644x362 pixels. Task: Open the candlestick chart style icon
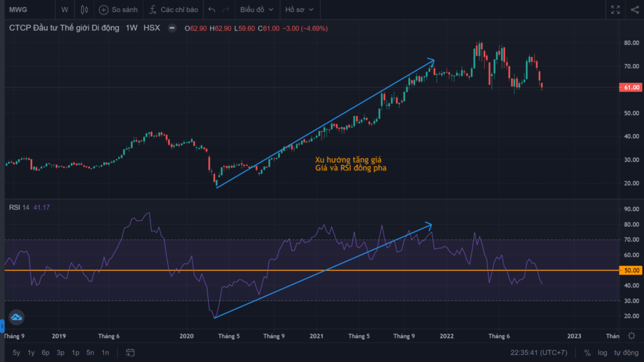click(x=84, y=9)
